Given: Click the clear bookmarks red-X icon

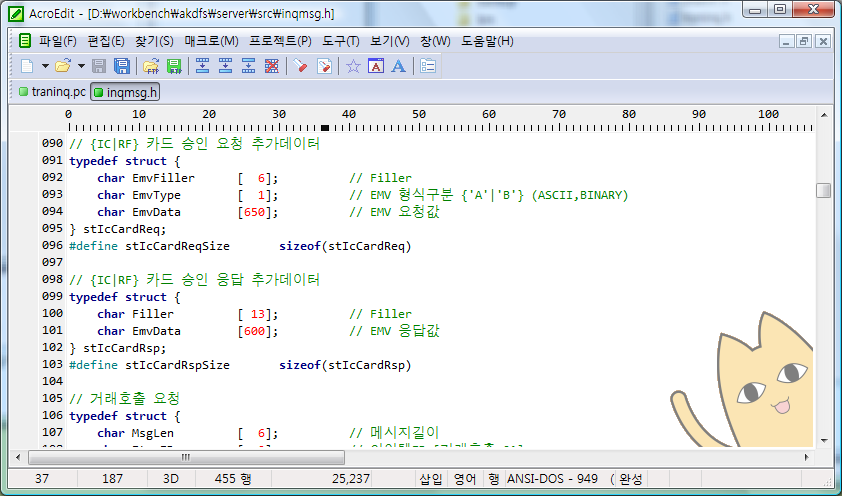Looking at the screenshot, I should [271, 66].
